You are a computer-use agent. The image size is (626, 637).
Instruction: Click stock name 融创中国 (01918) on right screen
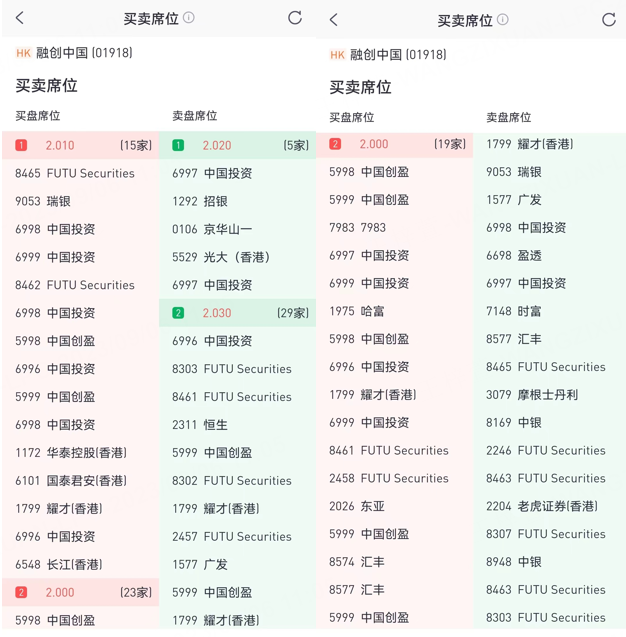point(399,54)
